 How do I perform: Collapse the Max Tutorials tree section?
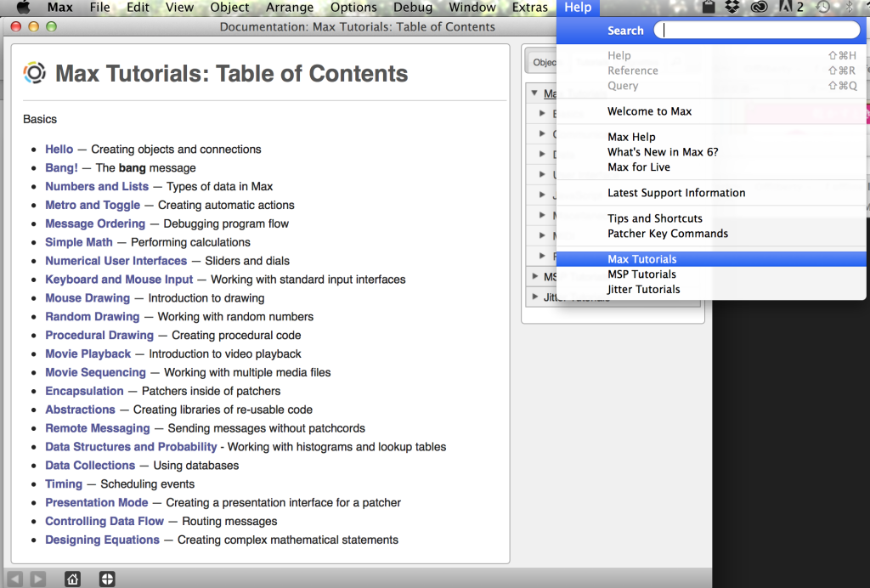(x=534, y=93)
